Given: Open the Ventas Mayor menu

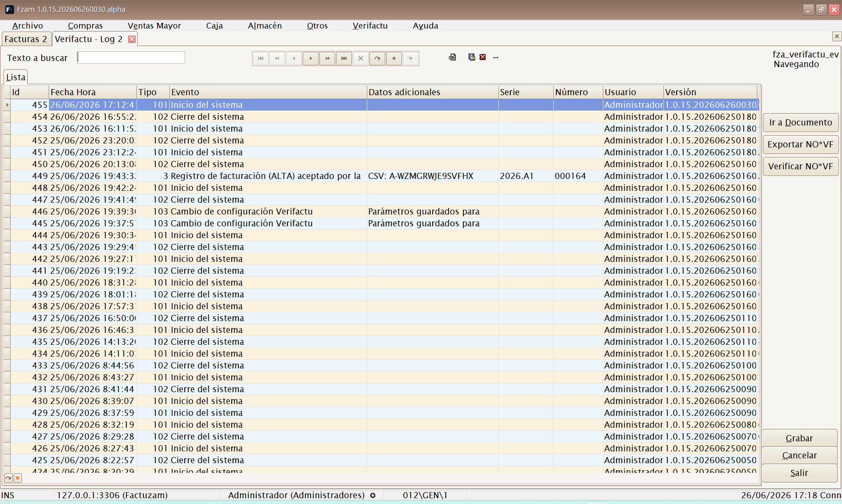Looking at the screenshot, I should [154, 26].
